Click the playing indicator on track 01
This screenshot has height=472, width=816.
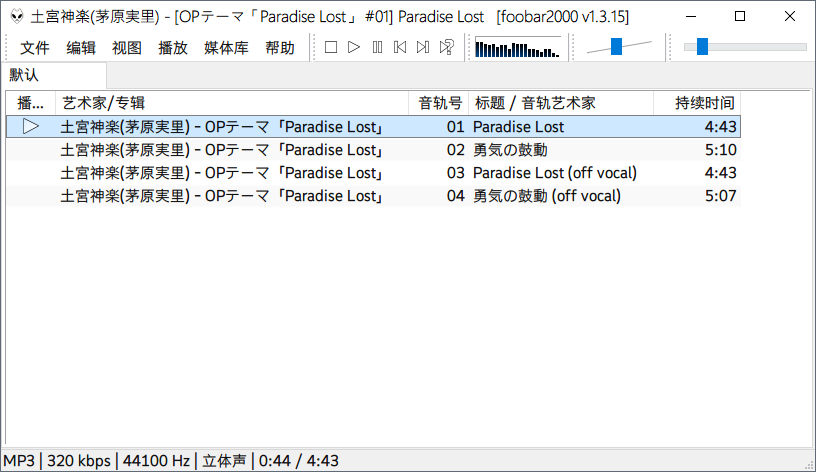click(31, 126)
